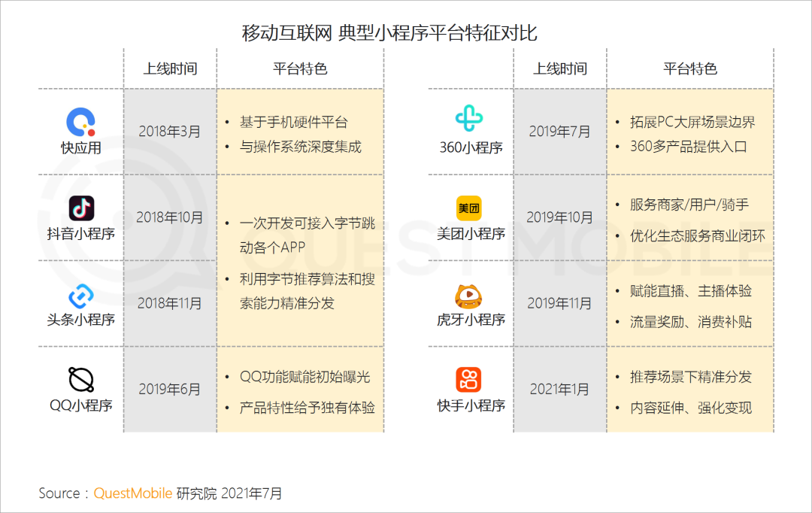Select the label 抖音小程序

click(x=80, y=234)
